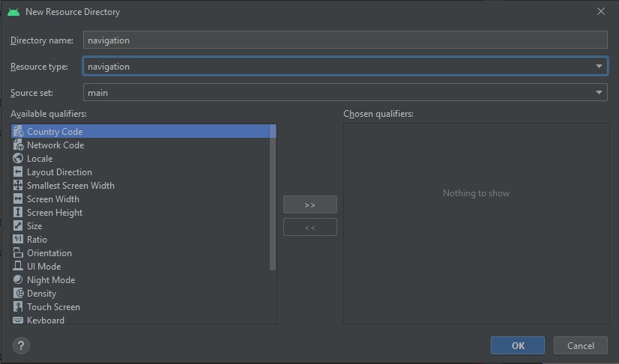Screen dimensions: 619x364
Task: Click the Locale globe icon
Action: click(x=18, y=158)
